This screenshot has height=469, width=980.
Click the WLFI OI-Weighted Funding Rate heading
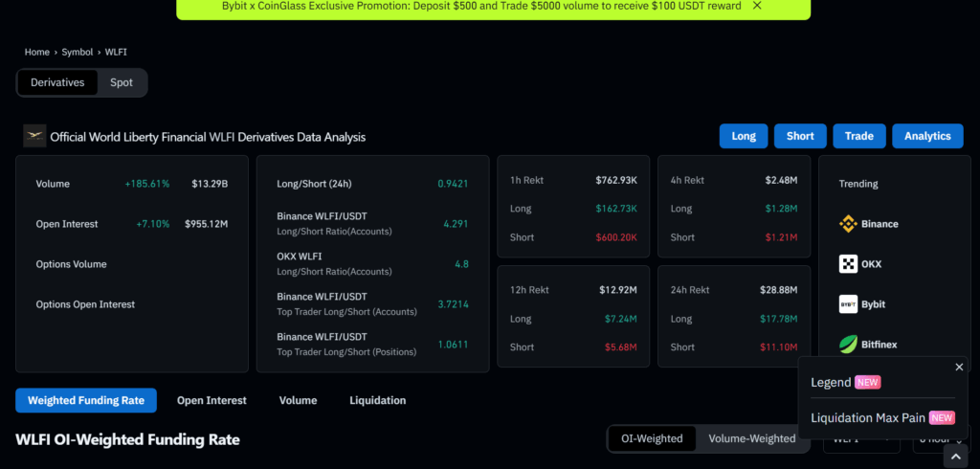point(127,439)
